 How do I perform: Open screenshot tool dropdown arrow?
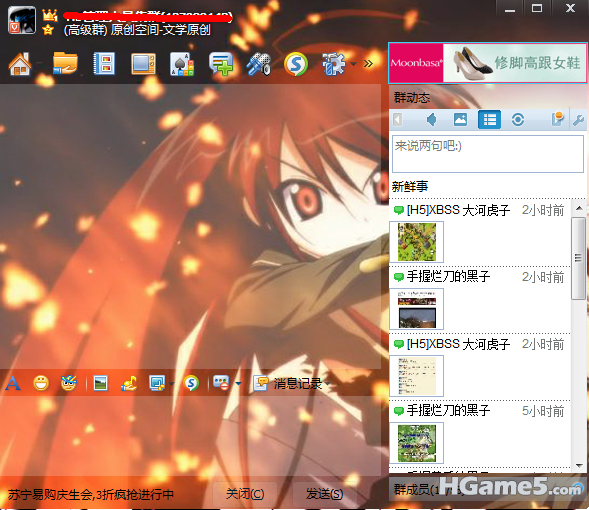click(172, 383)
